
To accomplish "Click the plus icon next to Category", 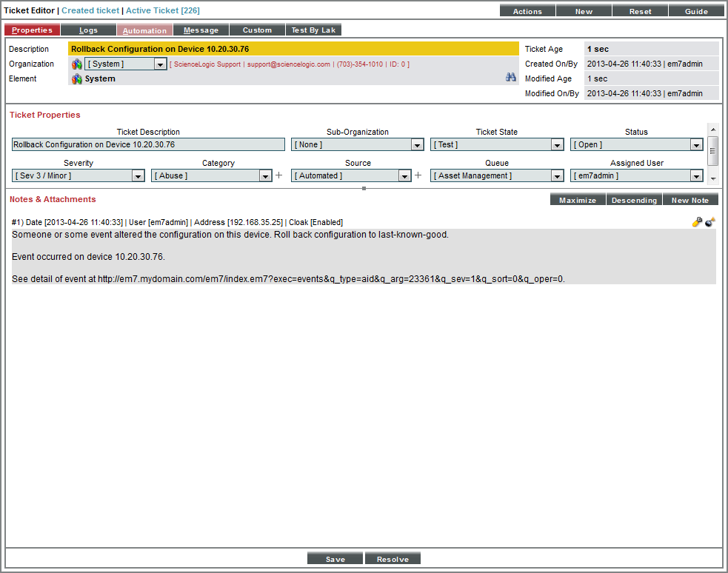I will (x=279, y=176).
